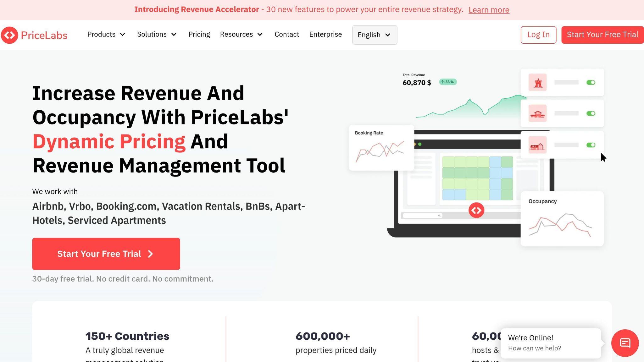Toggle the switch on the barn property card

pos(591,145)
